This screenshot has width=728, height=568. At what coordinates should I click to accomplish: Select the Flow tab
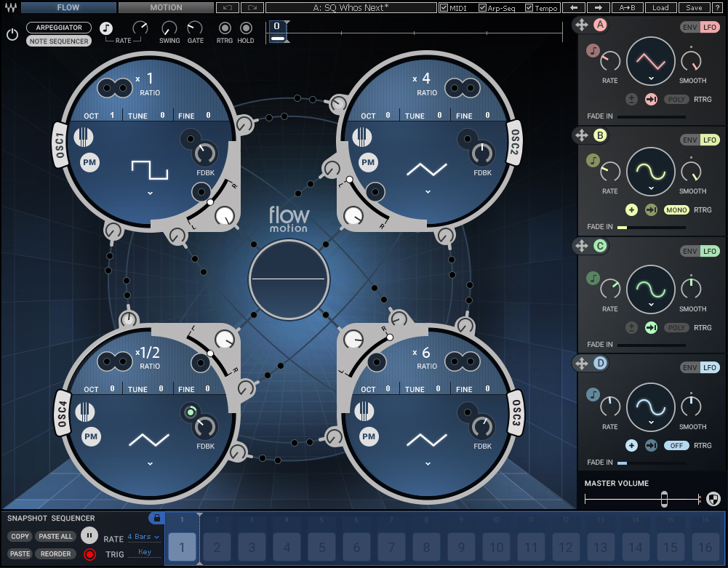tap(68, 8)
